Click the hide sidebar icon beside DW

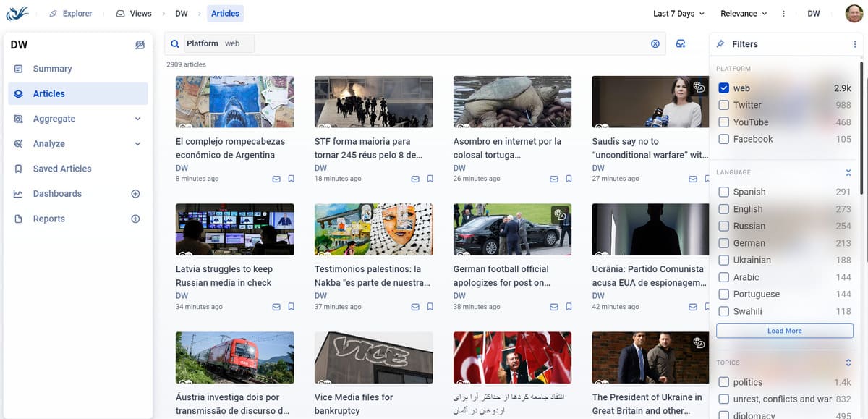[x=140, y=45]
